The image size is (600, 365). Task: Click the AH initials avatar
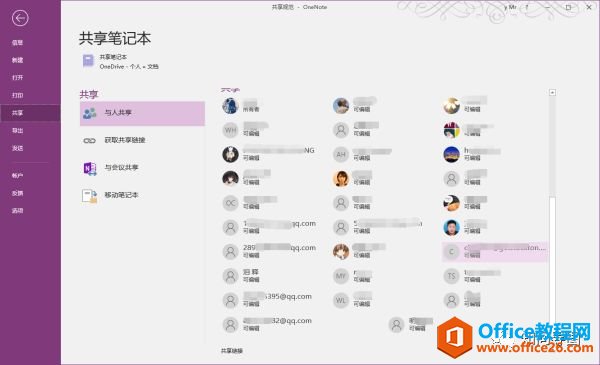click(341, 155)
